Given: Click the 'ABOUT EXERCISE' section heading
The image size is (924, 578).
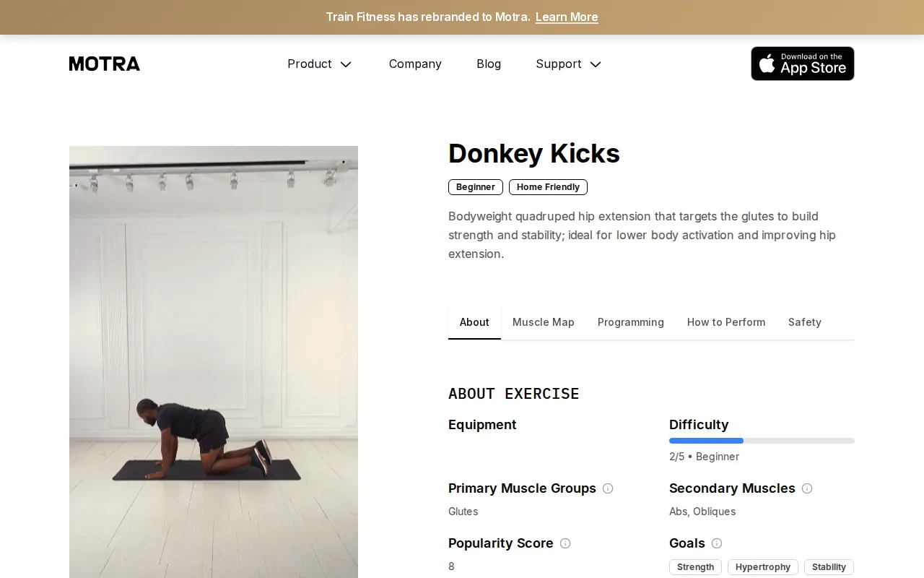Looking at the screenshot, I should pos(514,394).
